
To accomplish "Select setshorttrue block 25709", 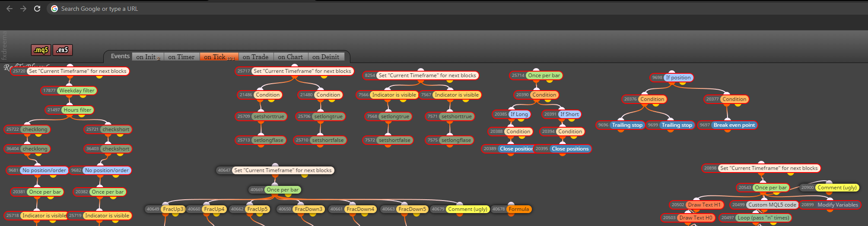I will pyautogui.click(x=261, y=116).
